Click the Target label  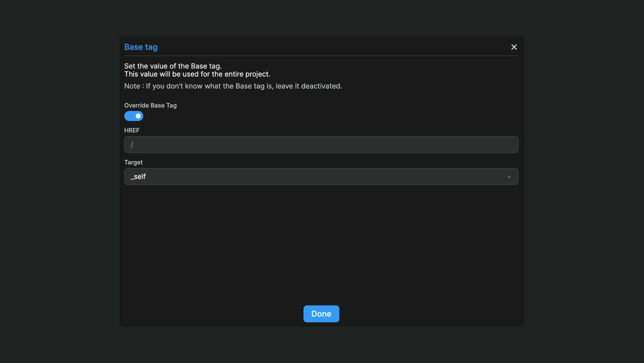[x=133, y=162]
